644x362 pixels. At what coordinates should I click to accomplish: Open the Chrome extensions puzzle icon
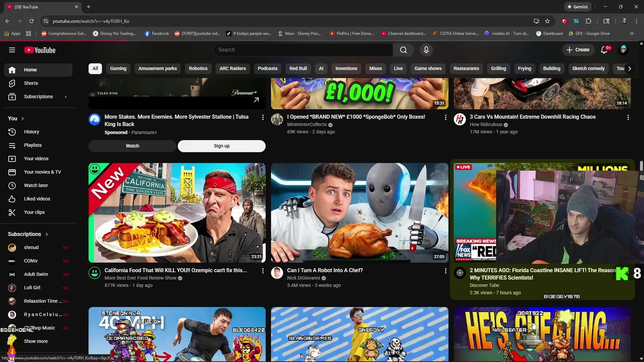pos(589,21)
